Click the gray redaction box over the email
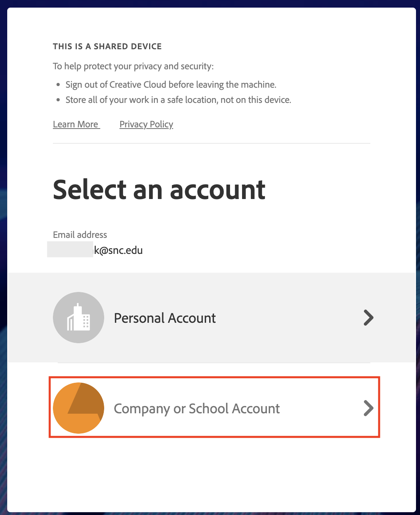The height and width of the screenshot is (515, 420). click(70, 249)
